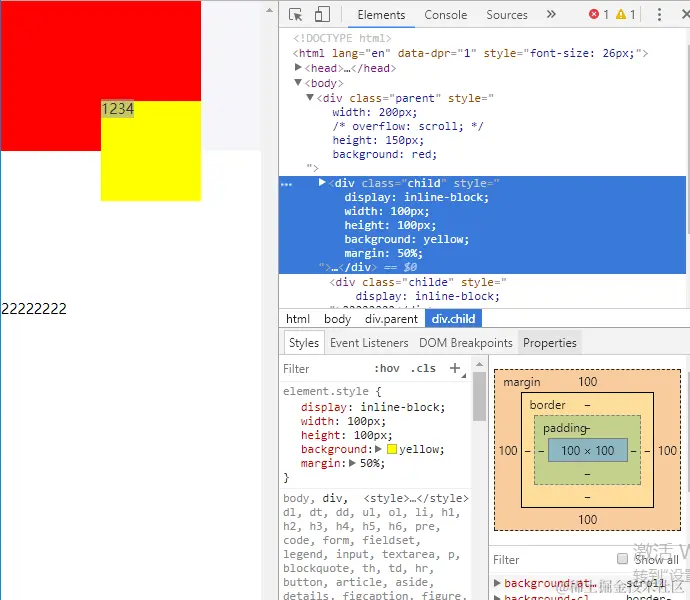The image size is (690, 600).
Task: Switch to the Elements tab
Action: click(x=381, y=15)
